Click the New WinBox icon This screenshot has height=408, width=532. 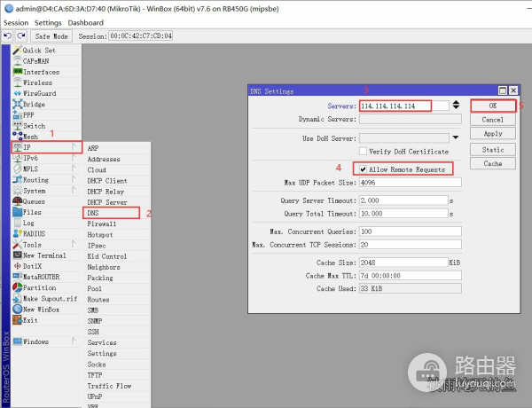(18, 310)
